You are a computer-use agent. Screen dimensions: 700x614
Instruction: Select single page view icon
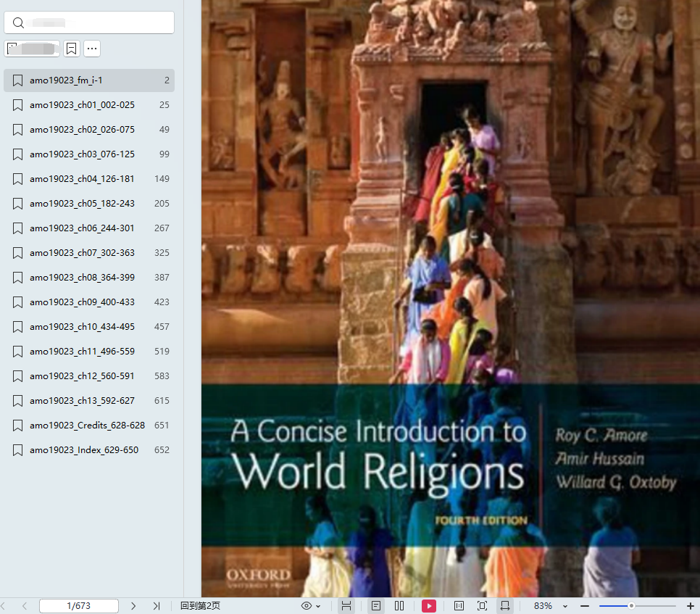point(376,606)
